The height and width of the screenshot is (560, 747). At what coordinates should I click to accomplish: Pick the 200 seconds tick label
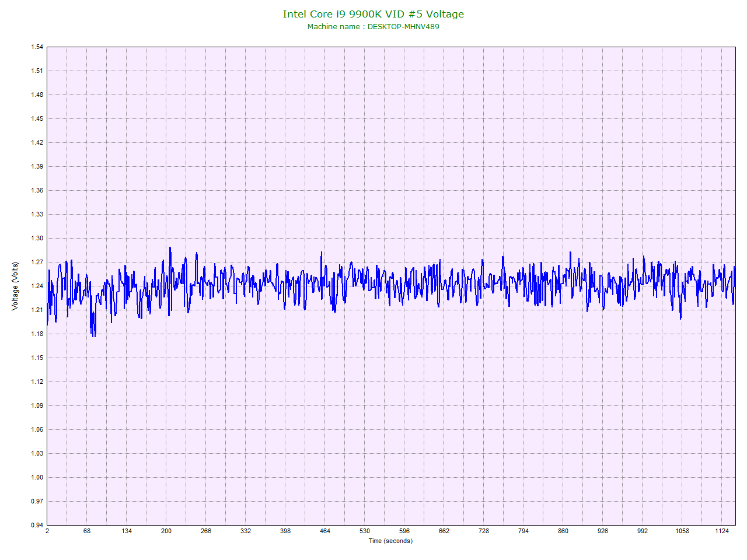pos(166,531)
